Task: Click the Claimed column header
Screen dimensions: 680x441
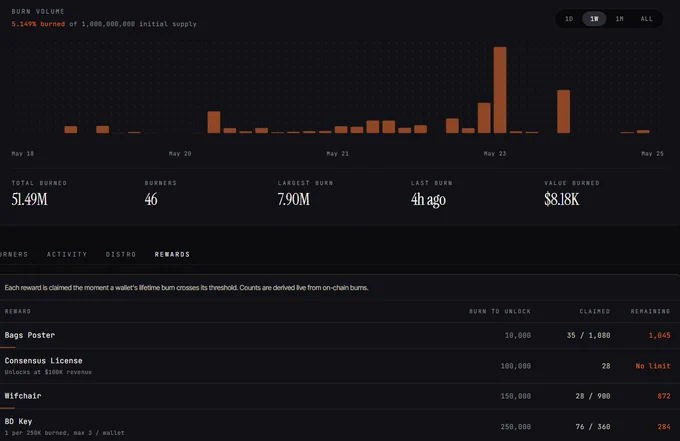Action: click(x=595, y=311)
